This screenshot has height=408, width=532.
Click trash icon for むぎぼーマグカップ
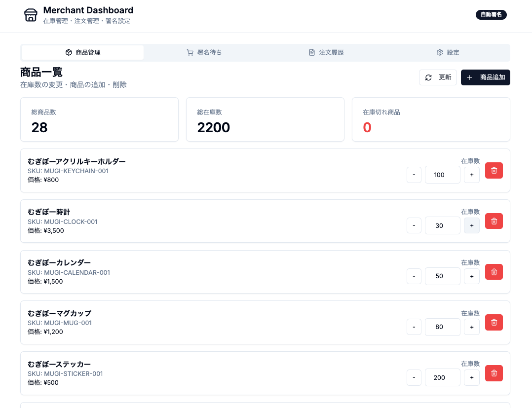(494, 323)
